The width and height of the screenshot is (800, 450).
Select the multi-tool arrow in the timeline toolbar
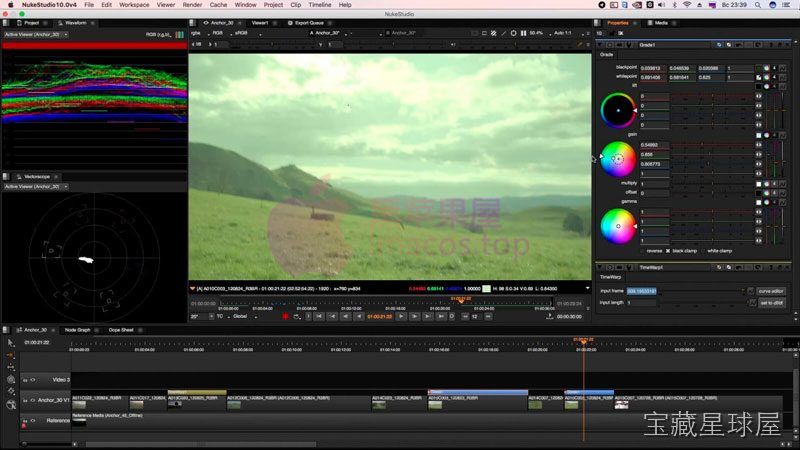11,343
